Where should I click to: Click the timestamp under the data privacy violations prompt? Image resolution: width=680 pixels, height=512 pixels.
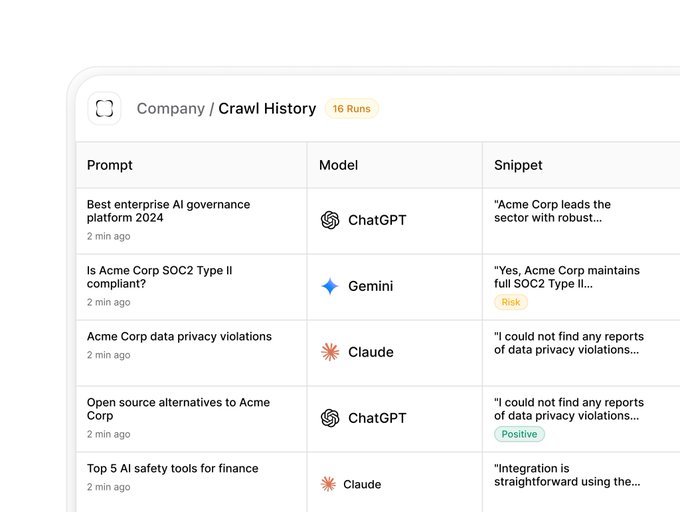click(108, 355)
